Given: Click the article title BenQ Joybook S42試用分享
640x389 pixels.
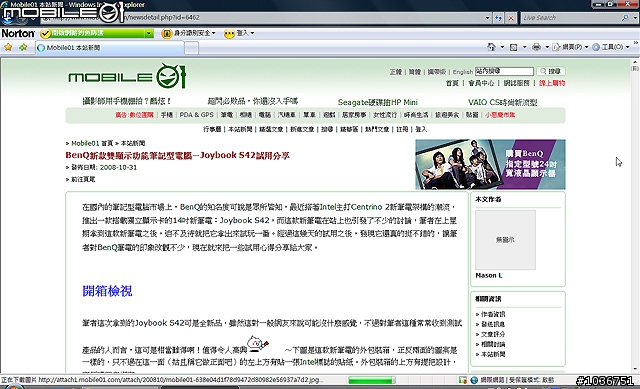Looking at the screenshot, I should tap(178, 156).
